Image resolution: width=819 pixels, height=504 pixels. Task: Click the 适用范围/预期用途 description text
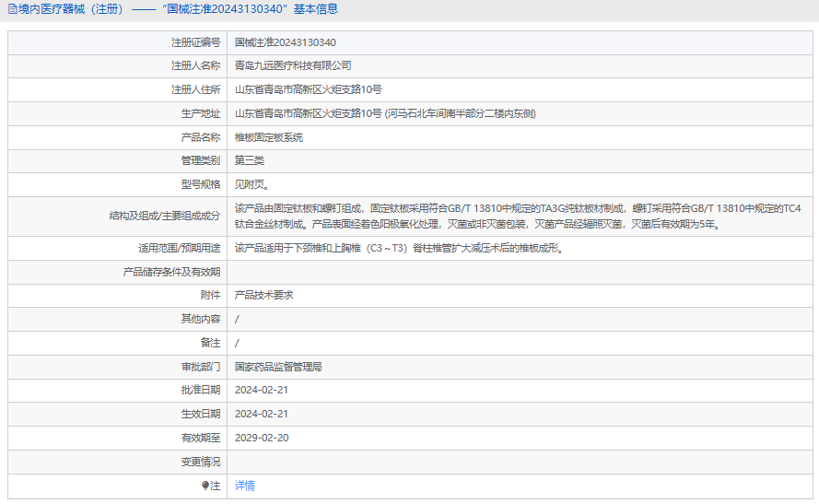point(398,248)
